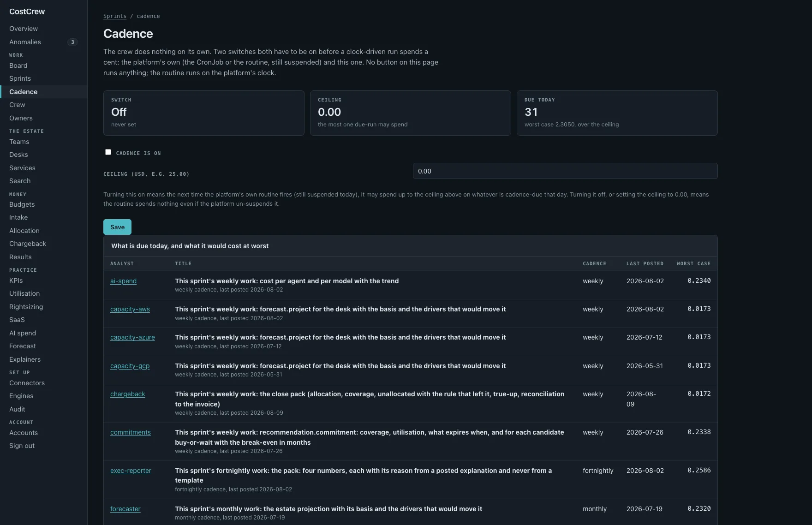Go to Overview in the sidebar

[43, 29]
